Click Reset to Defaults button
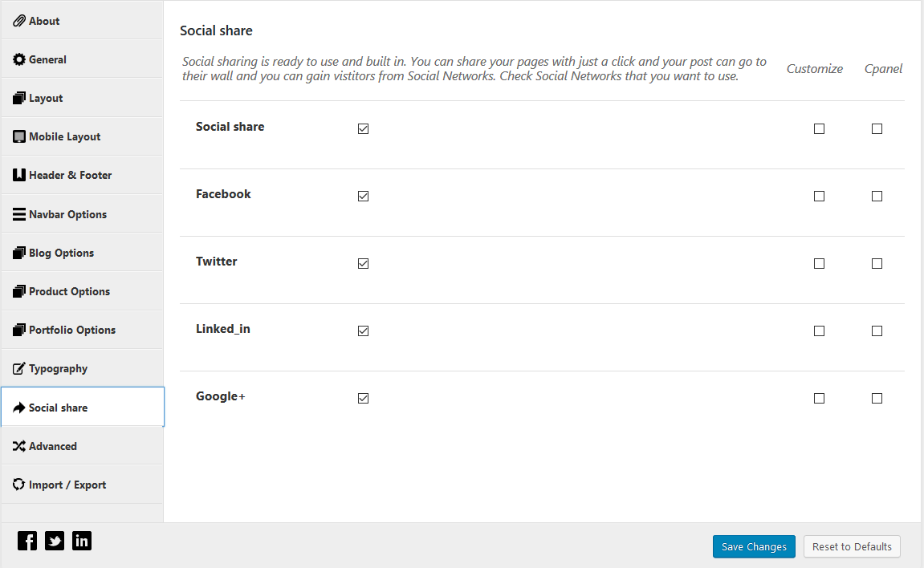Screen dimensions: 924x568 (852, 546)
